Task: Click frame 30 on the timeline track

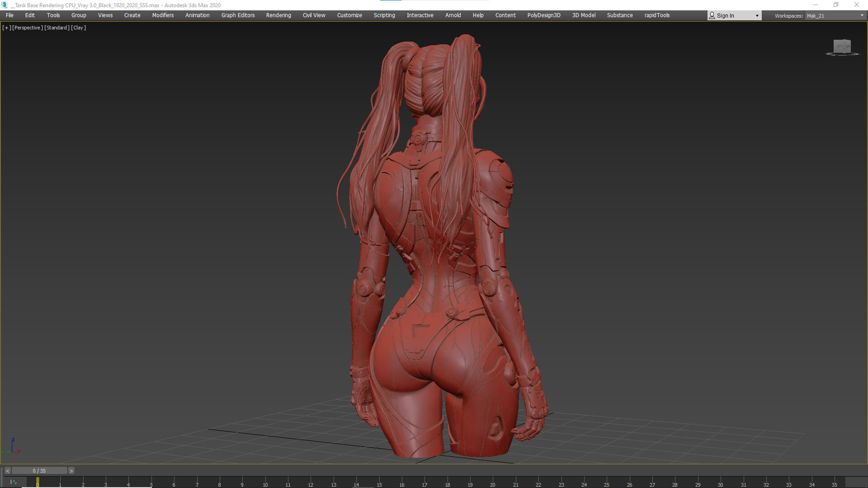Action: [x=721, y=482]
